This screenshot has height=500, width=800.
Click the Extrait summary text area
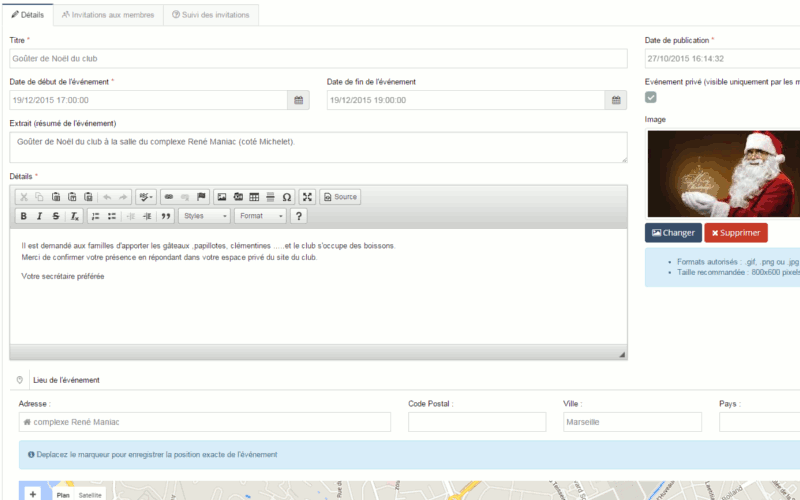tap(318, 147)
